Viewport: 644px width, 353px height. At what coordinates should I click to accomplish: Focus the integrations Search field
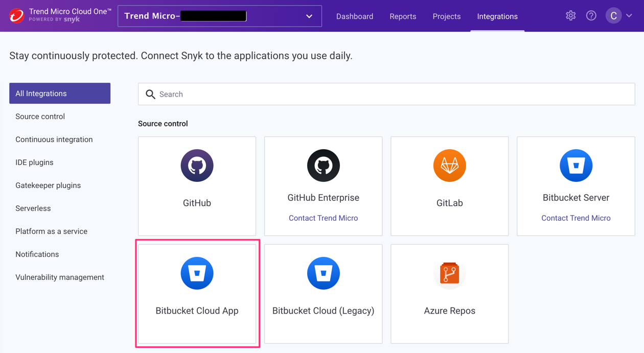tap(386, 94)
